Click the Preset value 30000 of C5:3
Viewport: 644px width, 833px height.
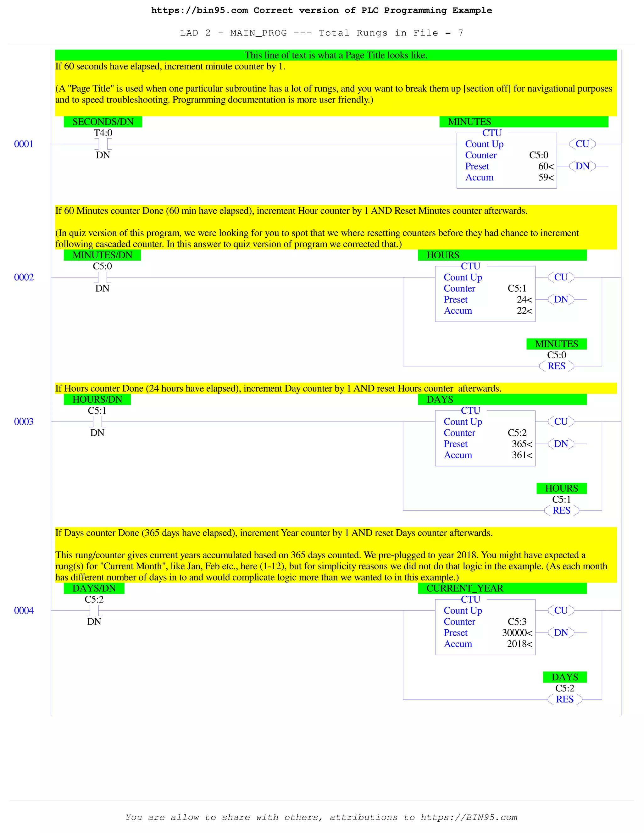[517, 633]
